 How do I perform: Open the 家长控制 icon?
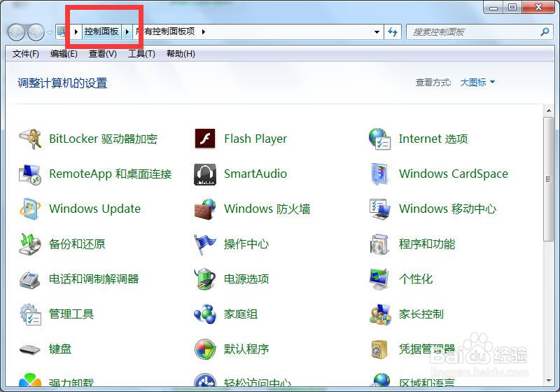(x=380, y=314)
